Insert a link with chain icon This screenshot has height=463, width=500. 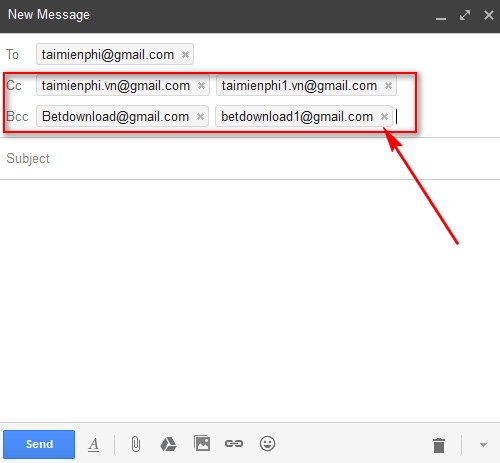pyautogui.click(x=234, y=444)
